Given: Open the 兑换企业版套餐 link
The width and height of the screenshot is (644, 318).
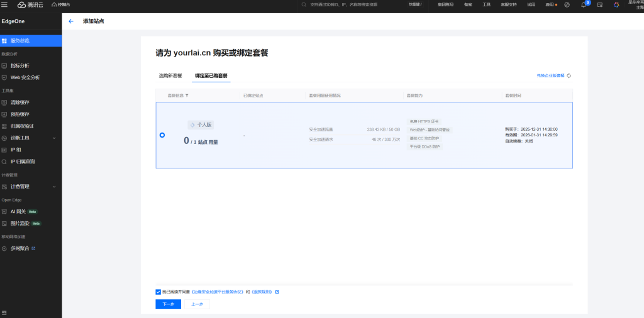Looking at the screenshot, I should (550, 75).
